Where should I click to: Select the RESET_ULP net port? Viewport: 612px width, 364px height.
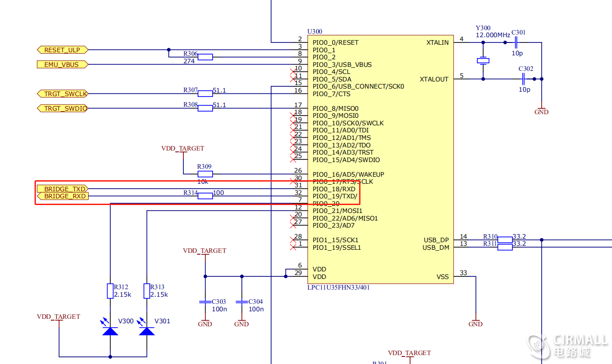pos(62,50)
